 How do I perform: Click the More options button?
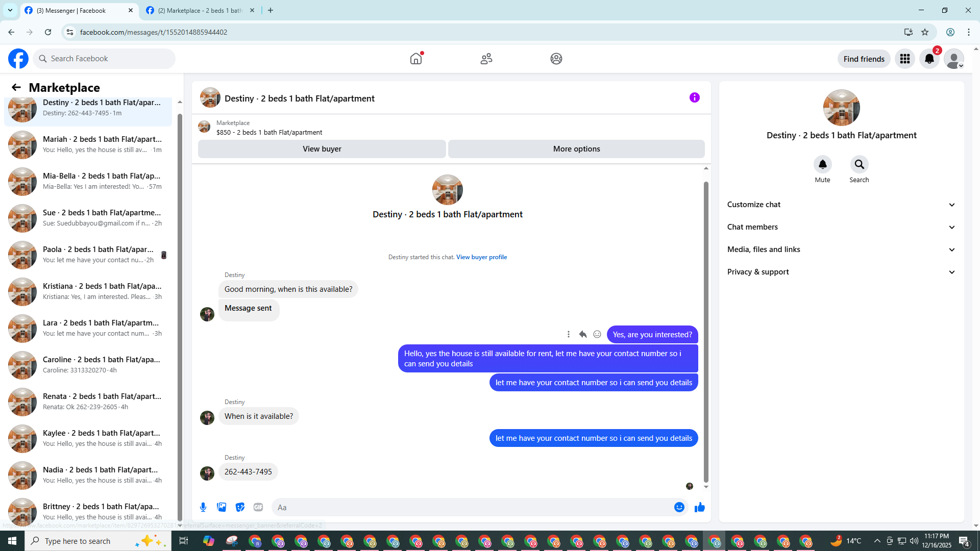576,149
